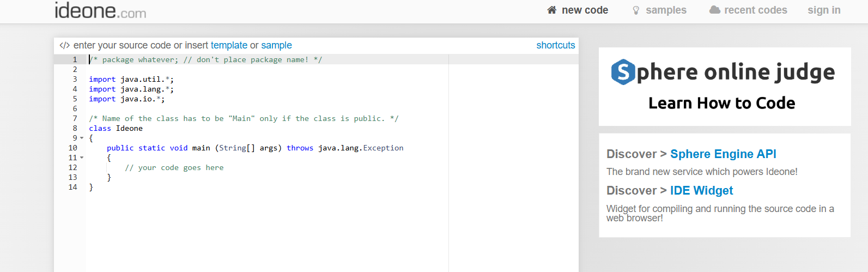Screen dimensions: 868x272
Task: Insert the sample link
Action: pos(276,45)
